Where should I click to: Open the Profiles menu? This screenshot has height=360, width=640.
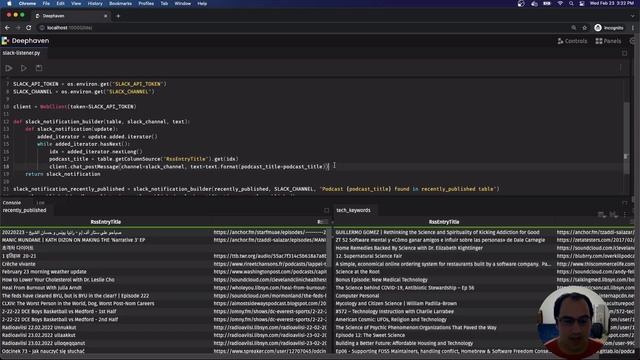tap(146, 4)
